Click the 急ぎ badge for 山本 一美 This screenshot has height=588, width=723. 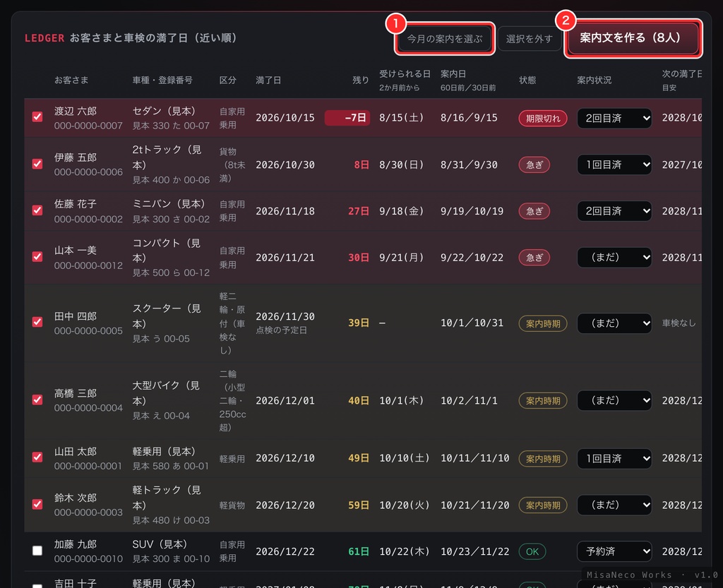coord(534,258)
